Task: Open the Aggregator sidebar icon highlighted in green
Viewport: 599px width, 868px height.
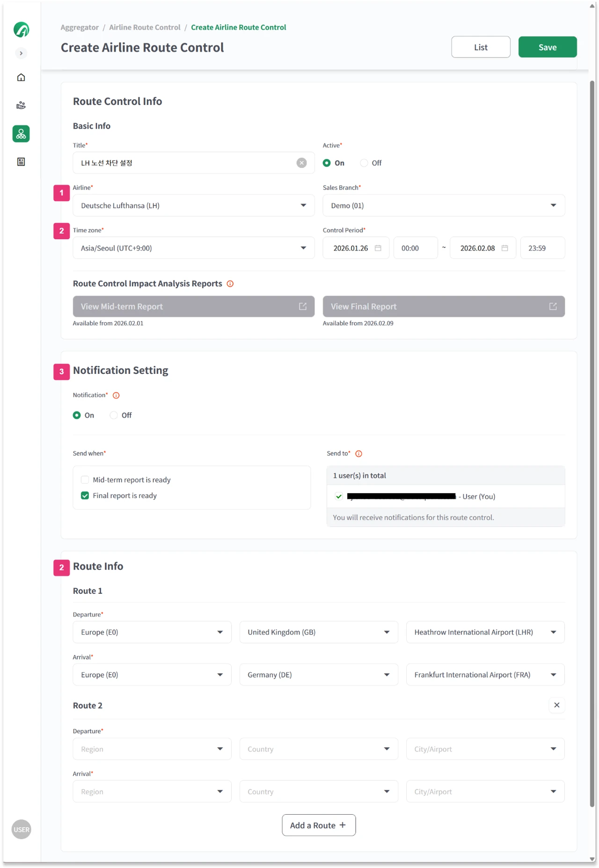Action: [21, 134]
